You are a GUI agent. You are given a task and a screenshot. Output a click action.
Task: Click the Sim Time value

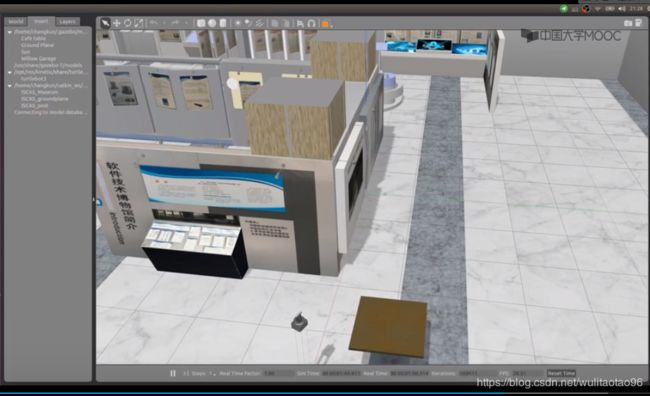(341, 374)
